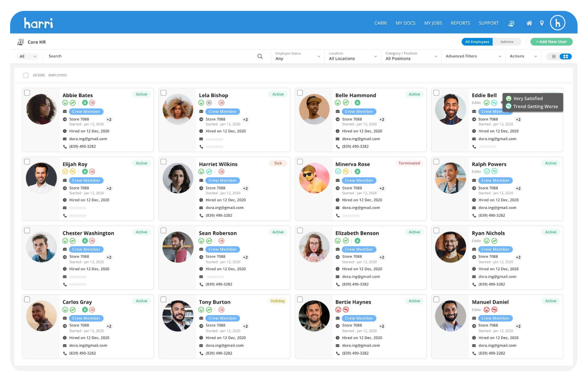Click Minerva Rose's email address link
The width and height of the screenshot is (588, 382).
[361, 207]
